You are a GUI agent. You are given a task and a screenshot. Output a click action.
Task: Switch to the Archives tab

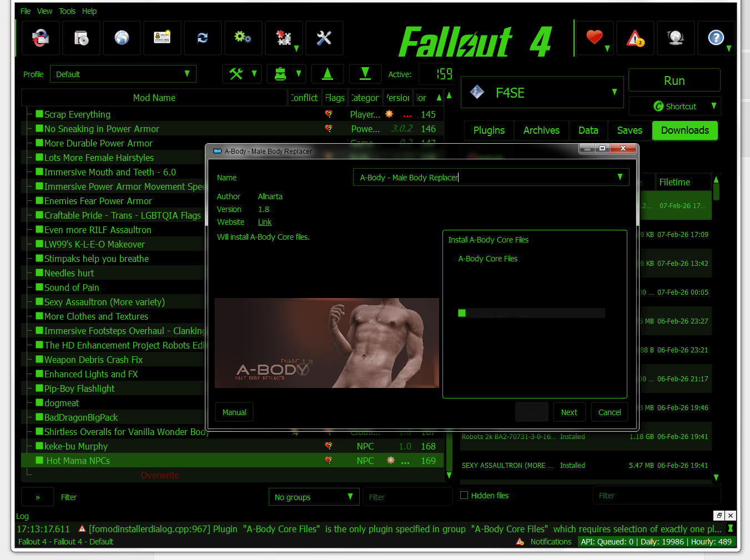coord(541,130)
